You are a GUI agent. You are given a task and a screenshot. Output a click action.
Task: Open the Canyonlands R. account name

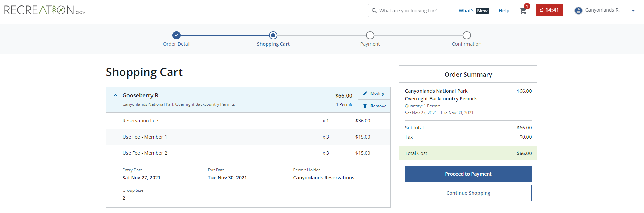pyautogui.click(x=602, y=10)
